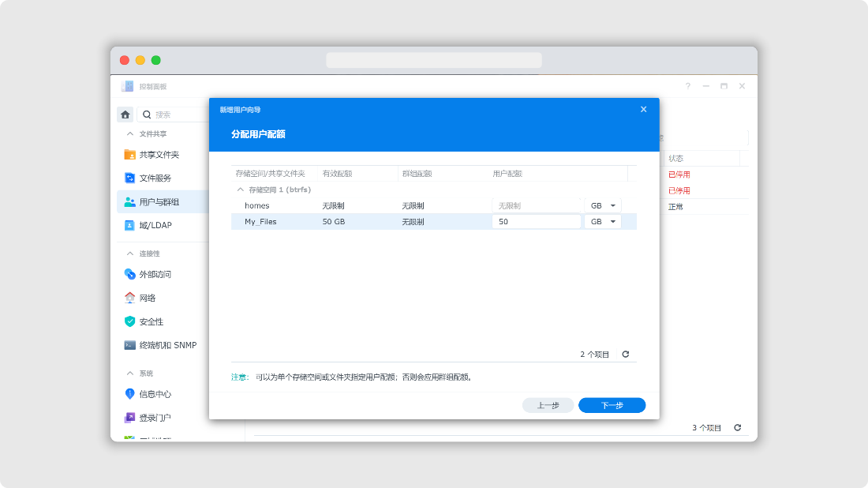The height and width of the screenshot is (488, 868).
Task: Select 用户与群组 menu item
Action: pyautogui.click(x=159, y=202)
